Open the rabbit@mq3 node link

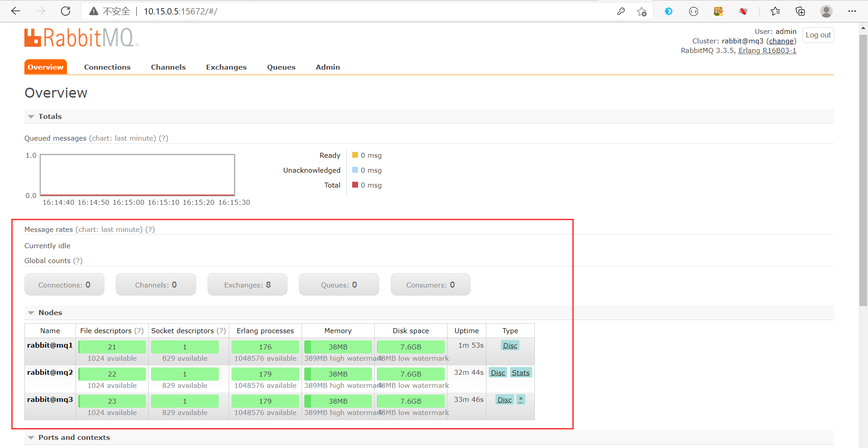pos(50,400)
